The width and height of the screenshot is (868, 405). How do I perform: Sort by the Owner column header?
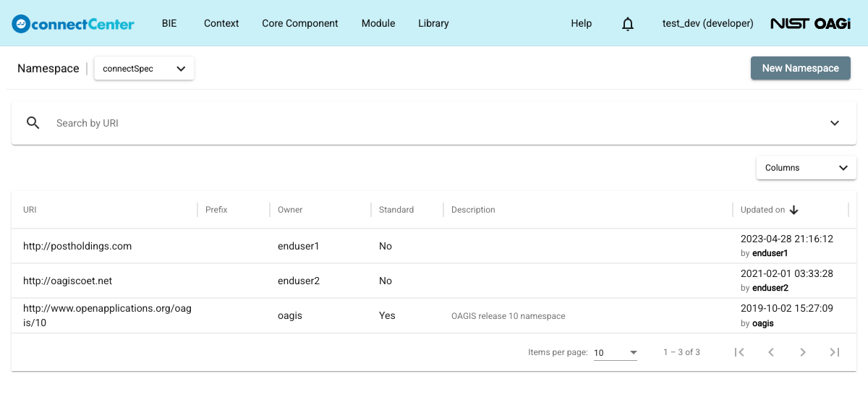[290, 210]
